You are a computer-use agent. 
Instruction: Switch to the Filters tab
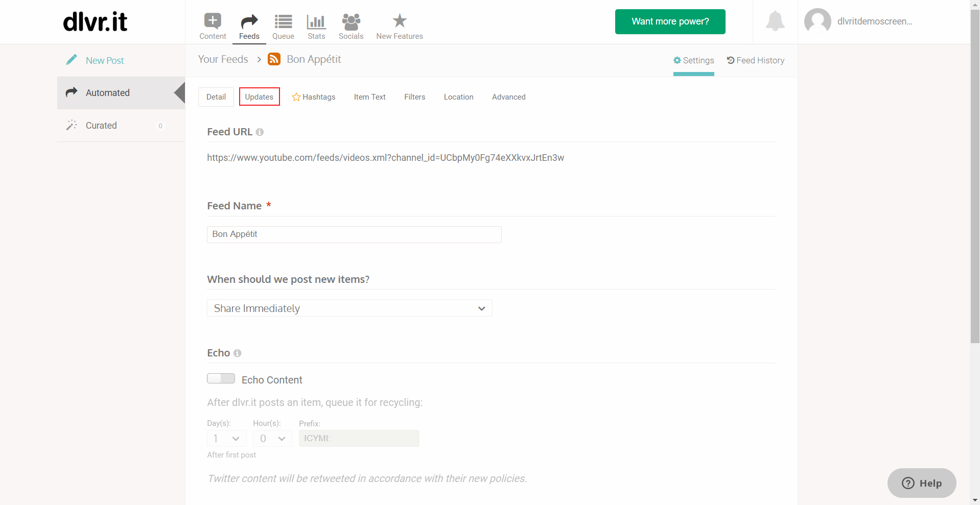pos(415,97)
